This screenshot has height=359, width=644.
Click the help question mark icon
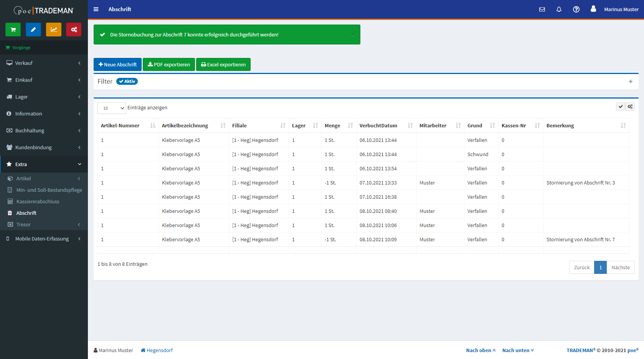[576, 9]
